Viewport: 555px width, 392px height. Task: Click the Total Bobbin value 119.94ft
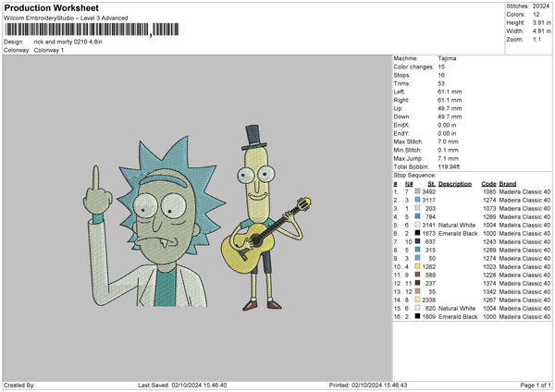click(x=449, y=167)
